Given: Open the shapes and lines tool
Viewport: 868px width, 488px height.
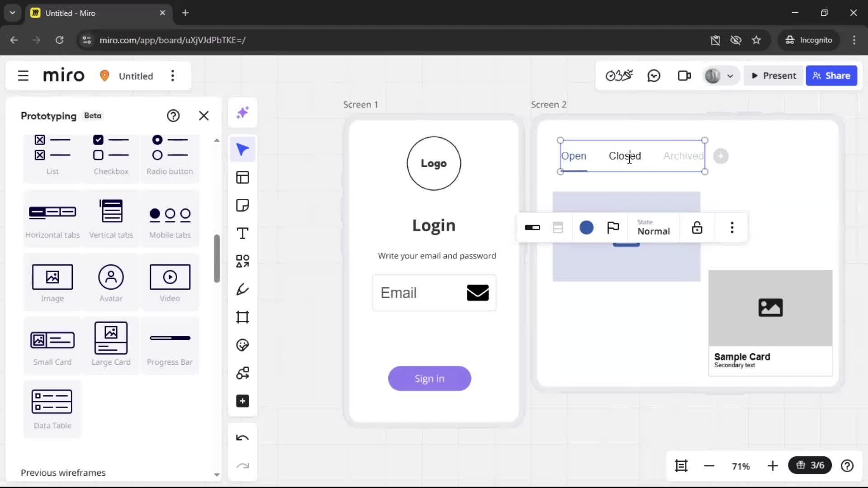Looking at the screenshot, I should 243,261.
